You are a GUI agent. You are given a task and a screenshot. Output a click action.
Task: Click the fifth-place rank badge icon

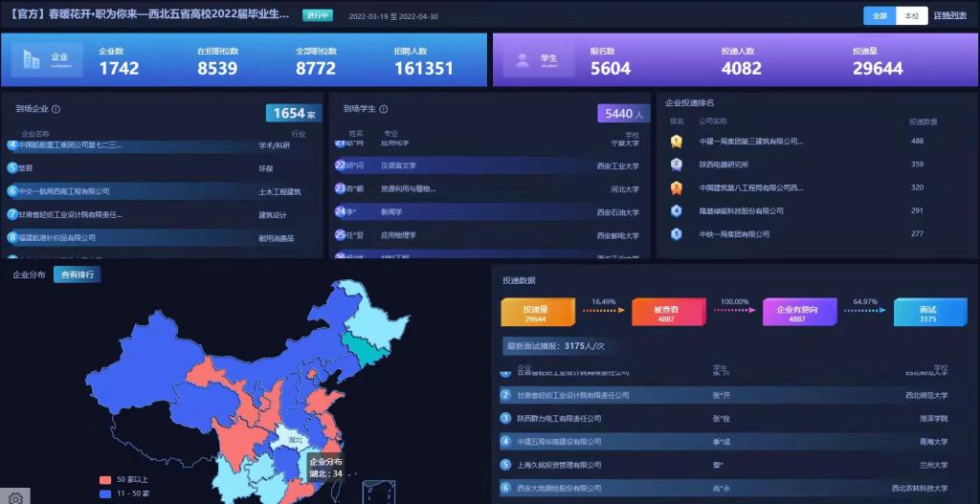coord(677,233)
